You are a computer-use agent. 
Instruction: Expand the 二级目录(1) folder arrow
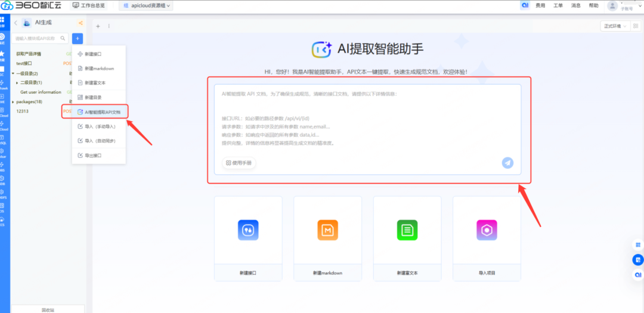click(17, 82)
